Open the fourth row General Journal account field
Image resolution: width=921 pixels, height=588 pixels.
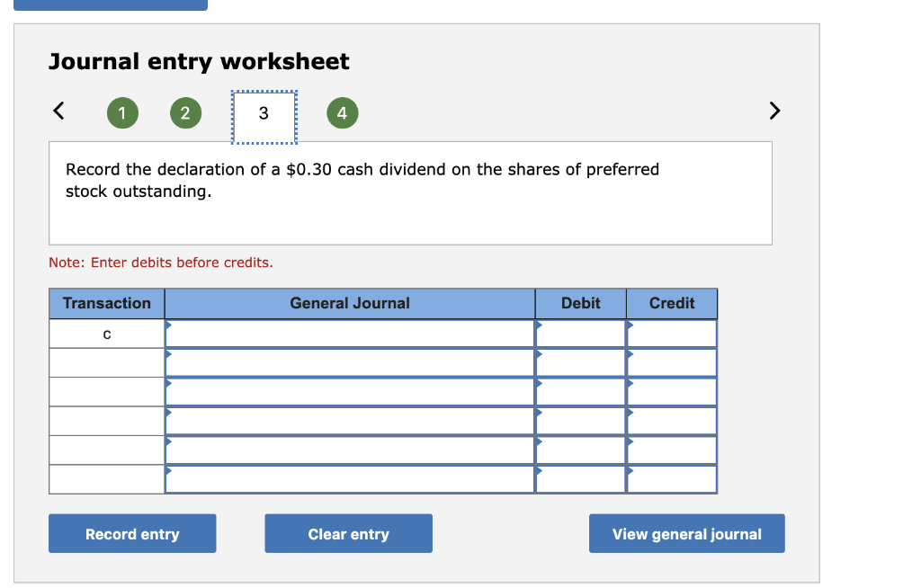click(x=350, y=421)
